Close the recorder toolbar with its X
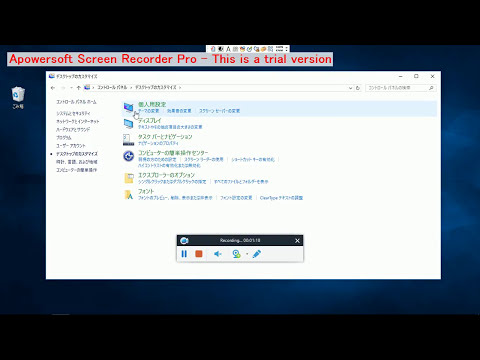Image resolution: width=480 pixels, height=360 pixels. point(297,241)
